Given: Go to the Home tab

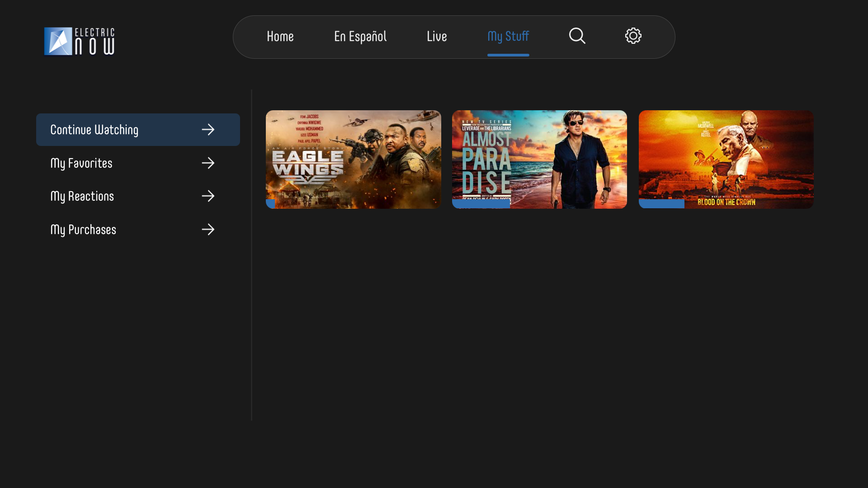Looking at the screenshot, I should (x=280, y=37).
